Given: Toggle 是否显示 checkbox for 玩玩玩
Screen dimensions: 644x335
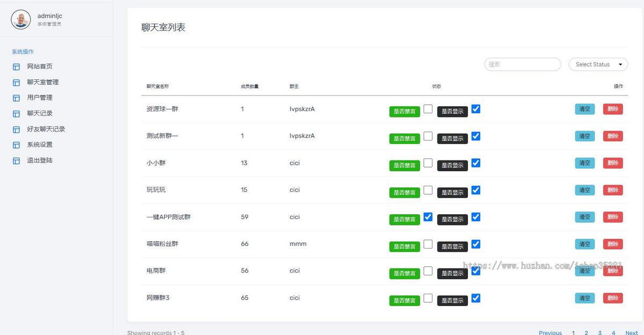Looking at the screenshot, I should coord(475,190).
